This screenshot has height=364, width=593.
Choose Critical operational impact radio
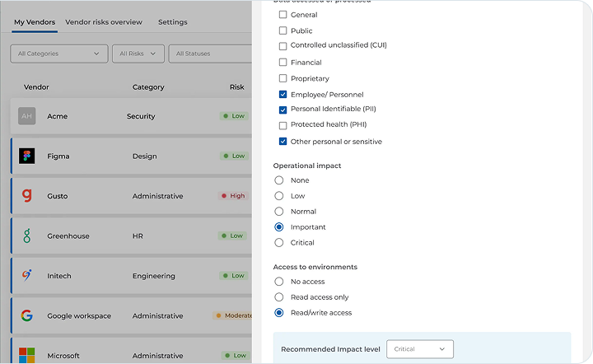[x=278, y=242]
